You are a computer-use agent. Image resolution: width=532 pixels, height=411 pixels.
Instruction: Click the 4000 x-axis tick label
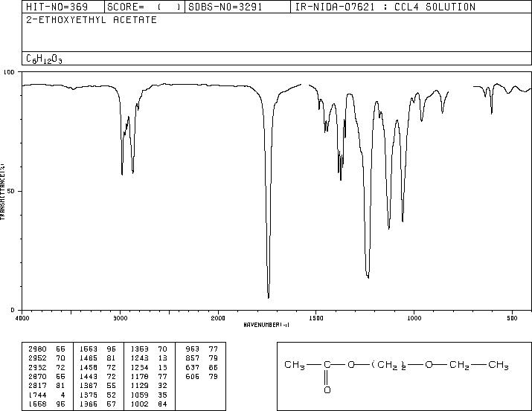coord(22,318)
